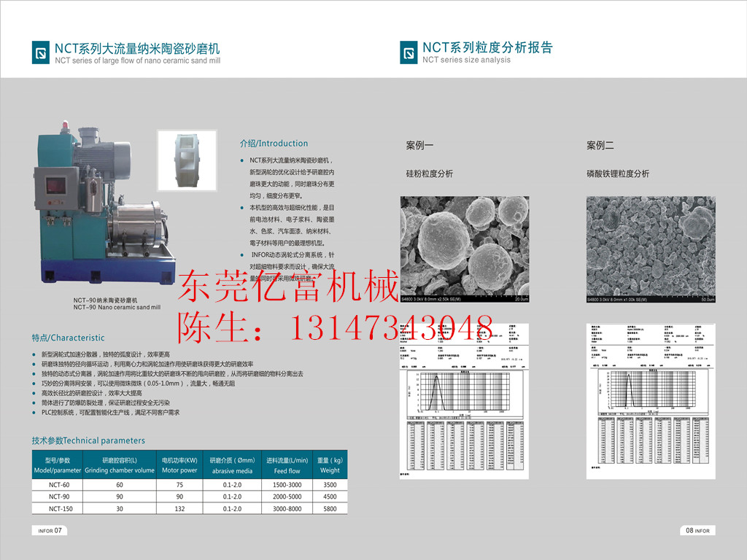Select the "NCT-150" model cell
The image size is (747, 560).
(61, 509)
